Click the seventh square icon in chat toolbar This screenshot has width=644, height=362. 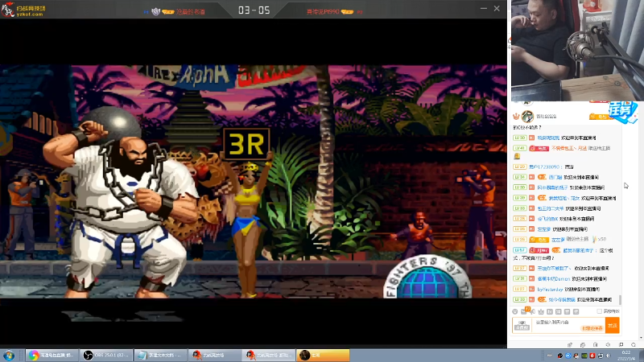(568, 311)
